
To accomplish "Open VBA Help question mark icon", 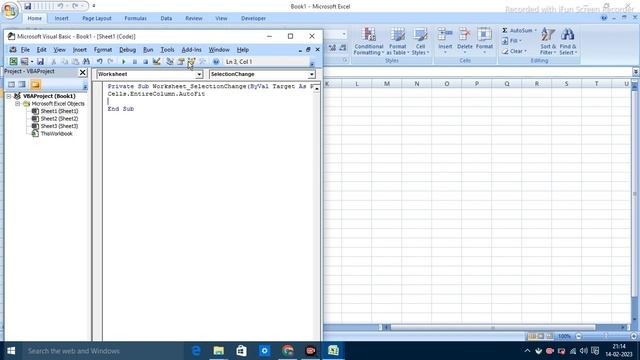I will click(x=216, y=62).
